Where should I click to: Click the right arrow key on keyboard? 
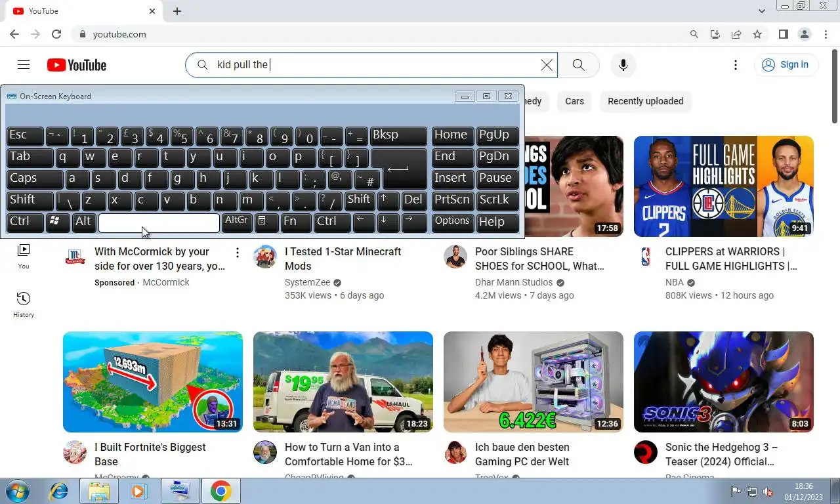tap(413, 222)
